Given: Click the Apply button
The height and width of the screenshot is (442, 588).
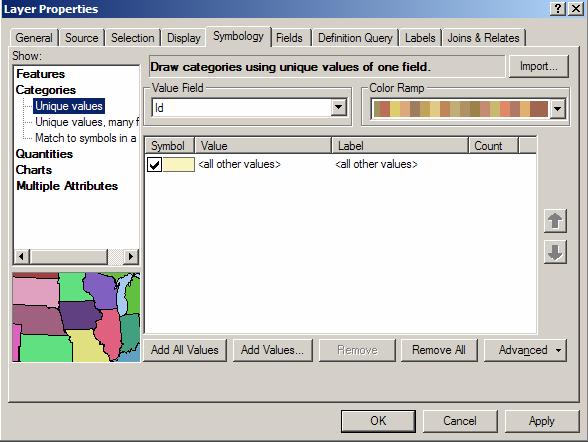Looking at the screenshot, I should pos(542,421).
